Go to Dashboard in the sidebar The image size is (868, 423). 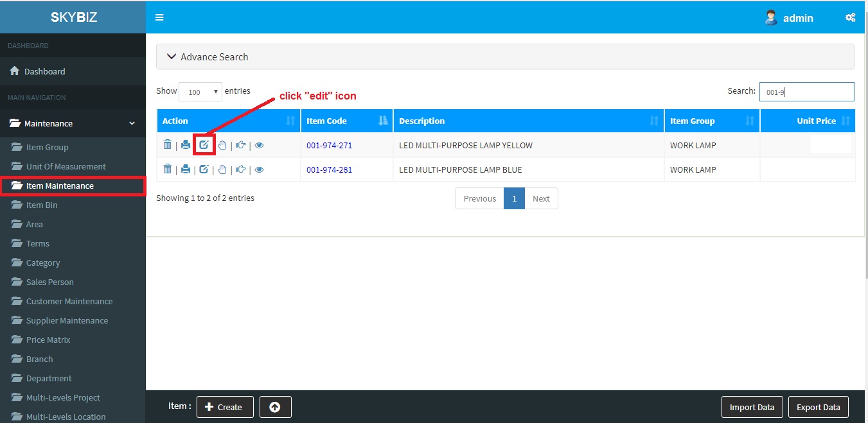(44, 71)
